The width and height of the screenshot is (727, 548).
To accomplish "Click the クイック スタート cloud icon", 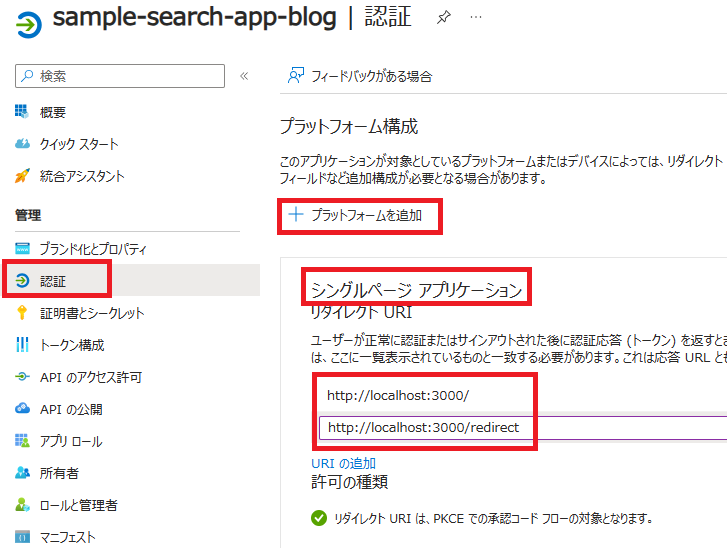I will [x=22, y=144].
